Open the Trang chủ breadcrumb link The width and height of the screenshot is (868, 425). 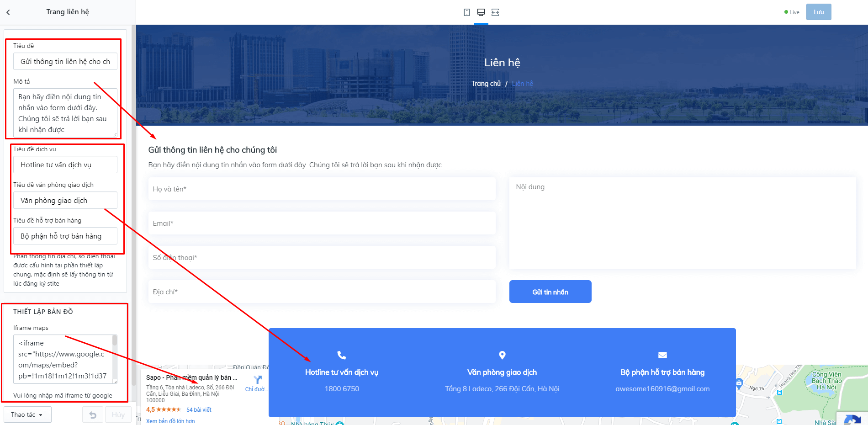click(486, 84)
